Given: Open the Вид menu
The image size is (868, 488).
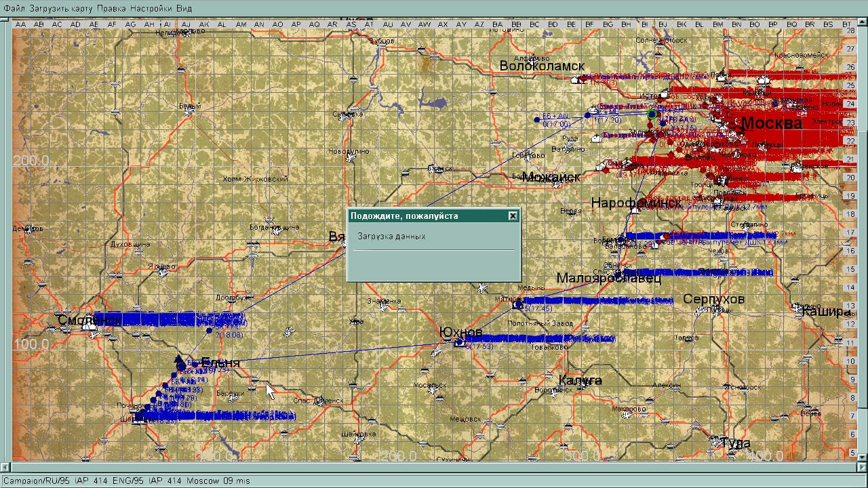Looking at the screenshot, I should (x=184, y=8).
